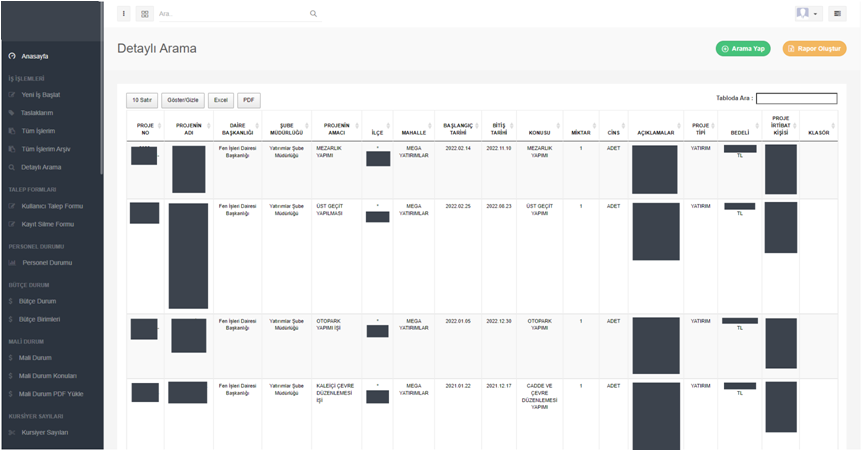
Task: Open Yeni İş Başlat in sidebar
Action: 41,95
